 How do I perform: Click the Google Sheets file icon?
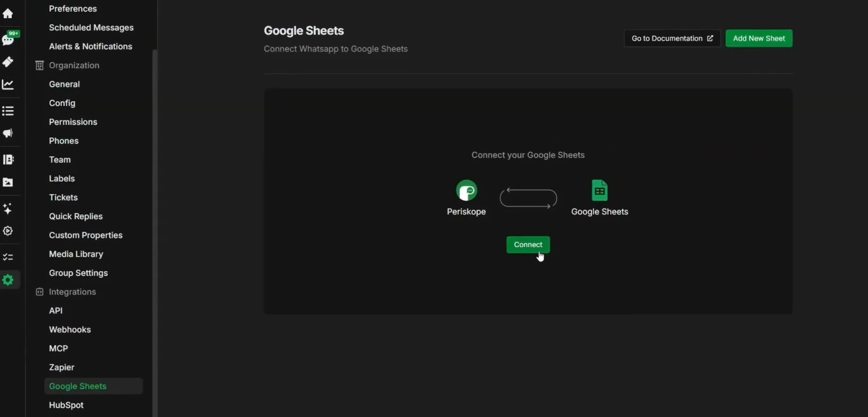click(600, 190)
